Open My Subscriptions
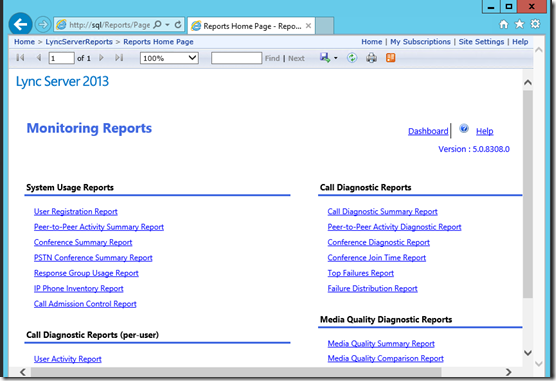This screenshot has width=556, height=381. point(420,42)
